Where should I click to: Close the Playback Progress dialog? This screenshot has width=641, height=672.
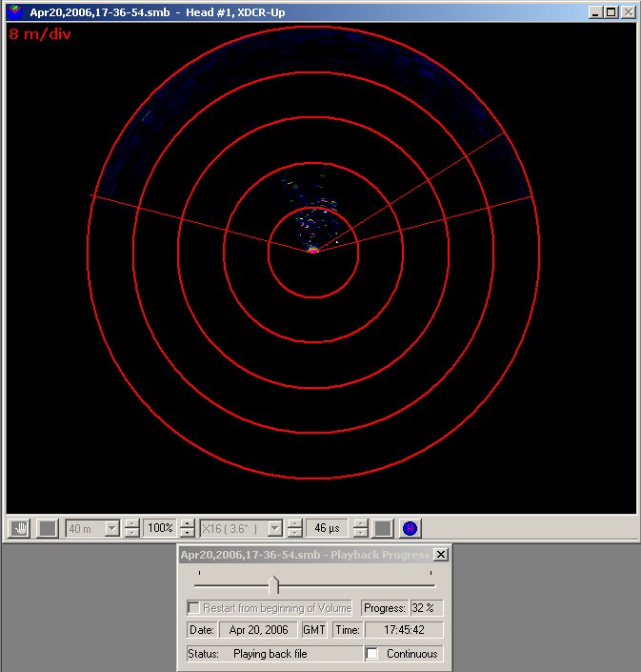pos(441,555)
